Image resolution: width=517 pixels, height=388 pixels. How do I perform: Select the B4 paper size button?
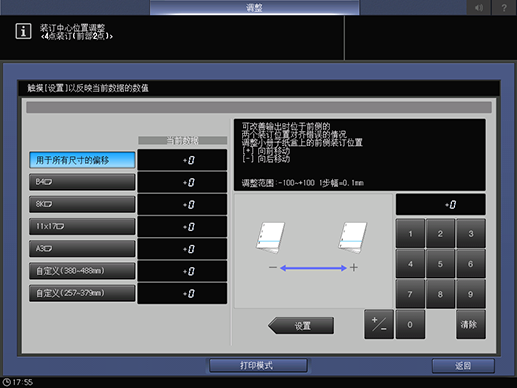click(x=82, y=182)
